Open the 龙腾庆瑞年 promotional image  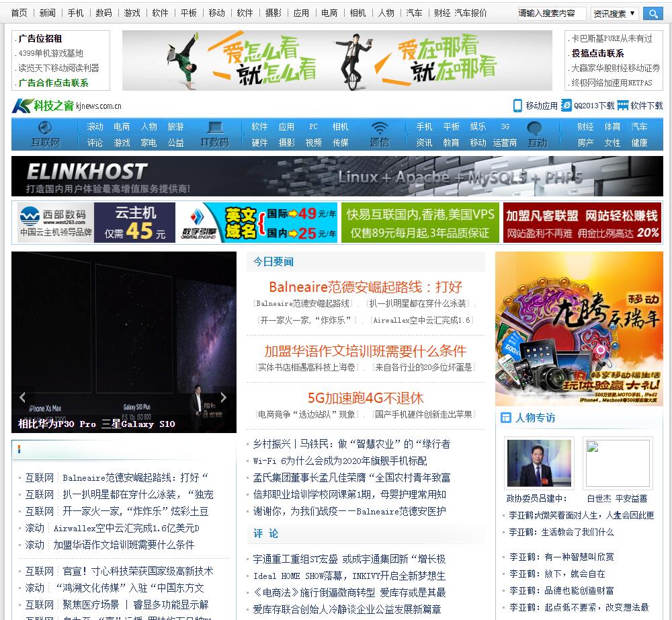point(579,329)
